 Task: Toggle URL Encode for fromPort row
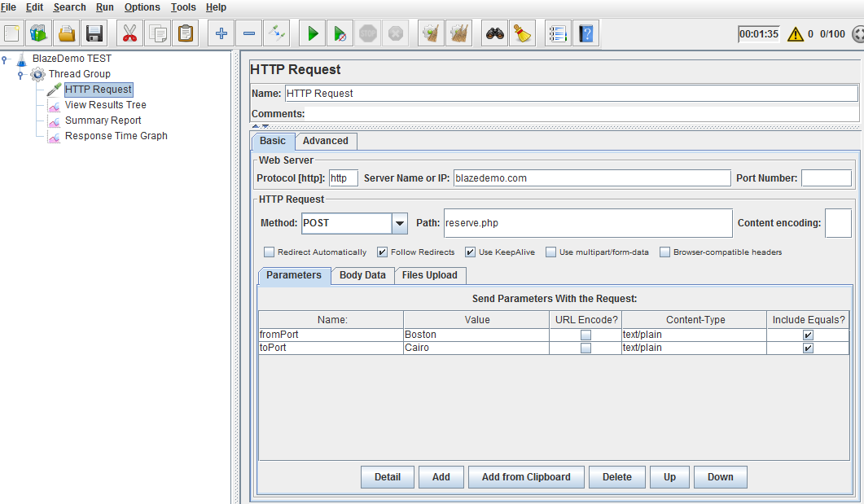point(585,335)
